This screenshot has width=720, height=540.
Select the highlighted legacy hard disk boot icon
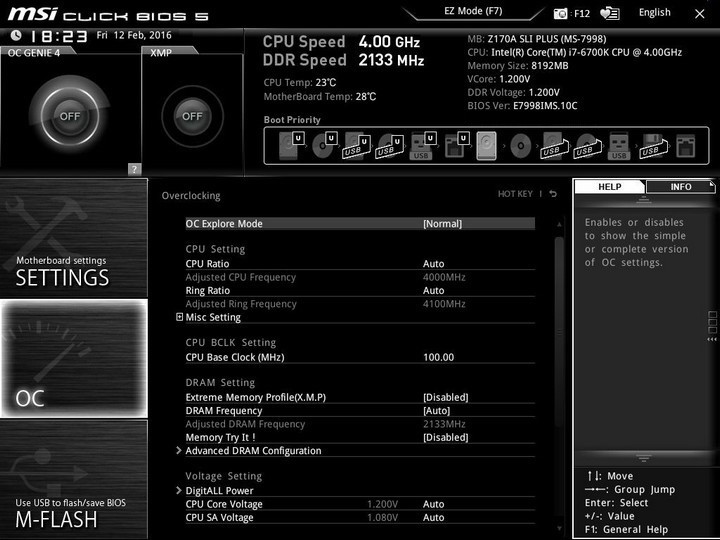pos(487,146)
